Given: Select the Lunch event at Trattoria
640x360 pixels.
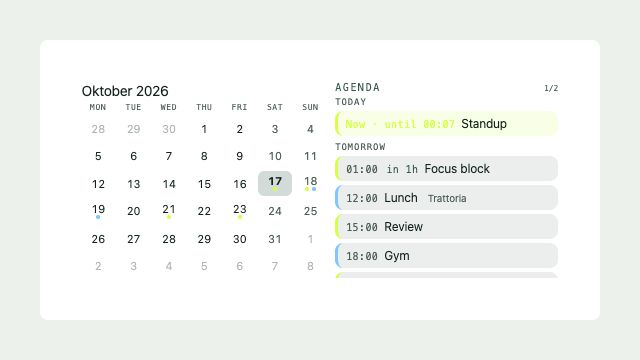Looking at the screenshot, I should (x=446, y=198).
